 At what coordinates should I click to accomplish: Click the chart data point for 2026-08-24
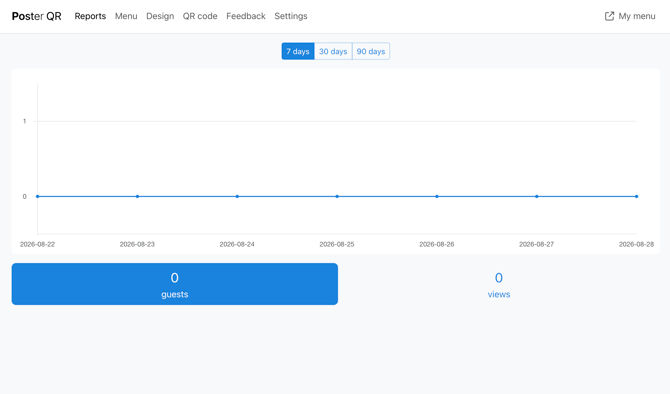click(237, 197)
